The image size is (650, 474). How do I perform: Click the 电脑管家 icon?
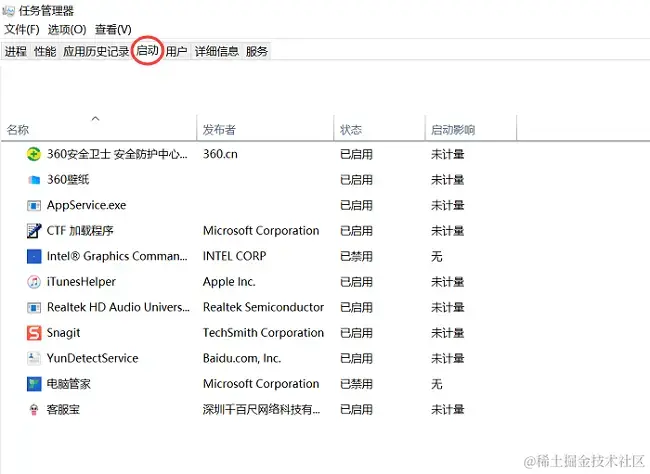34,384
